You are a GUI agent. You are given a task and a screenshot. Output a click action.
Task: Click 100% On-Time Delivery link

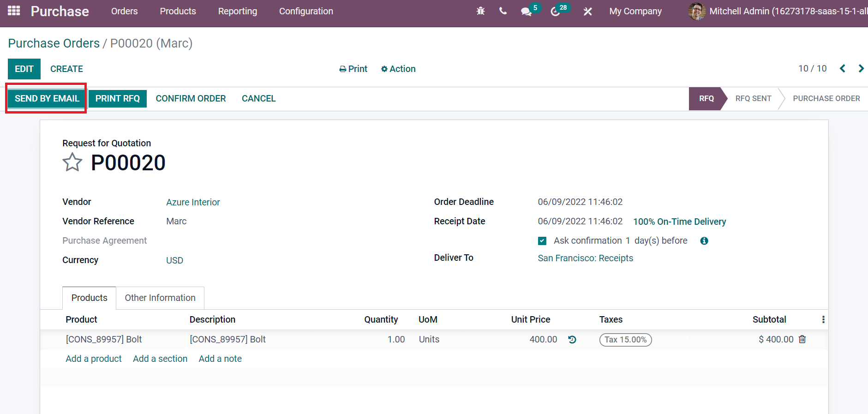tap(679, 222)
